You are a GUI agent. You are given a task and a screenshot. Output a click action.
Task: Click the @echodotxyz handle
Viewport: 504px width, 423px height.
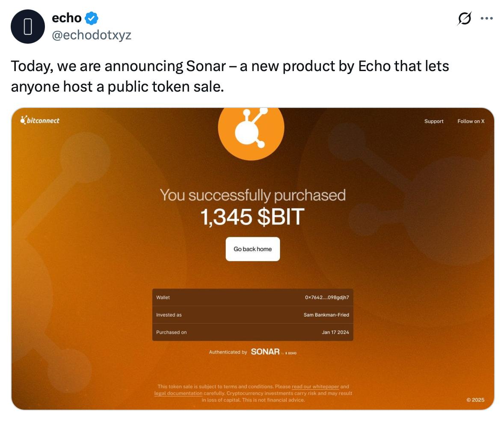(x=92, y=35)
